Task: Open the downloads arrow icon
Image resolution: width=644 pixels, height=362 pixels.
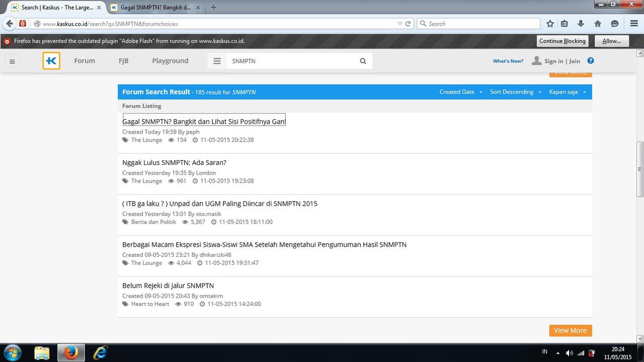Action: pos(581,24)
